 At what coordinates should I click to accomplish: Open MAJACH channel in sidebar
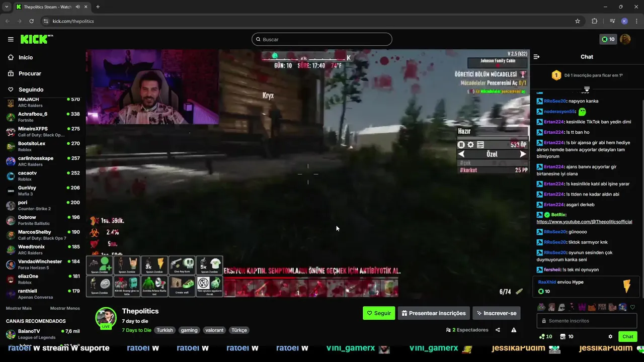[43, 102]
